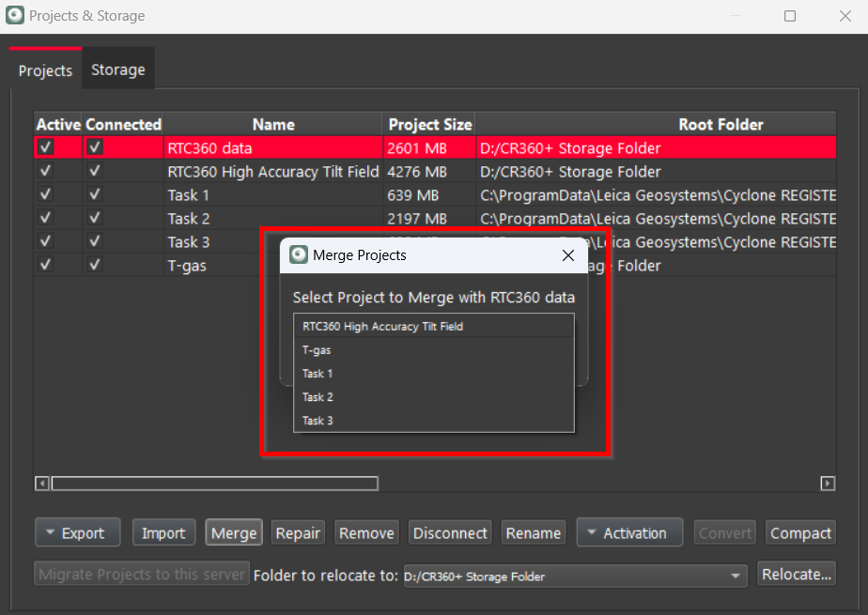This screenshot has height=615, width=868.
Task: Switch to the Storage tab
Action: (x=117, y=69)
